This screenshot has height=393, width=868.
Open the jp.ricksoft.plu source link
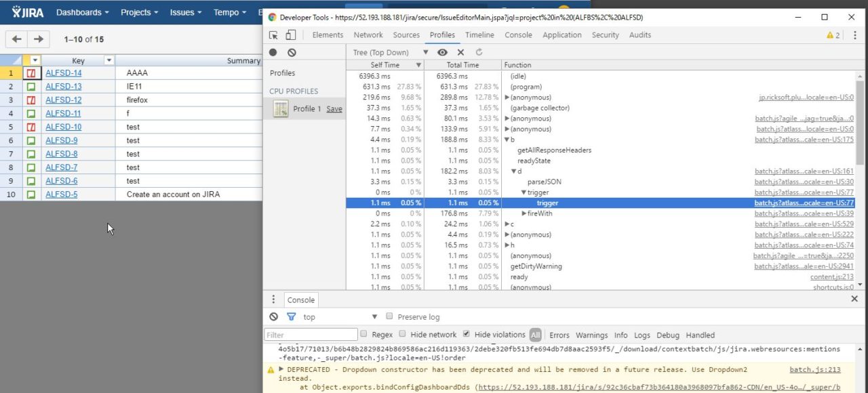point(806,98)
